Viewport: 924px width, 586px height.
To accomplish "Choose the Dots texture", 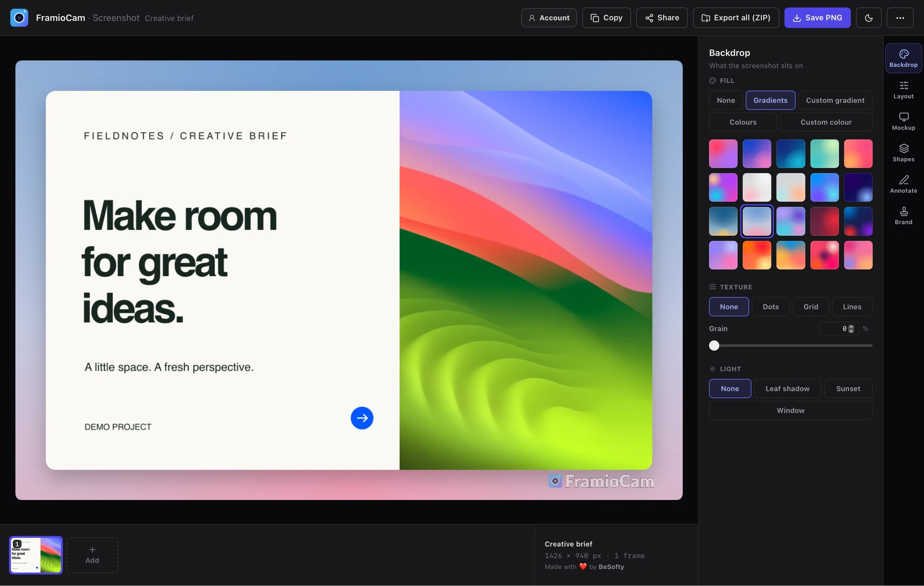I will click(771, 307).
